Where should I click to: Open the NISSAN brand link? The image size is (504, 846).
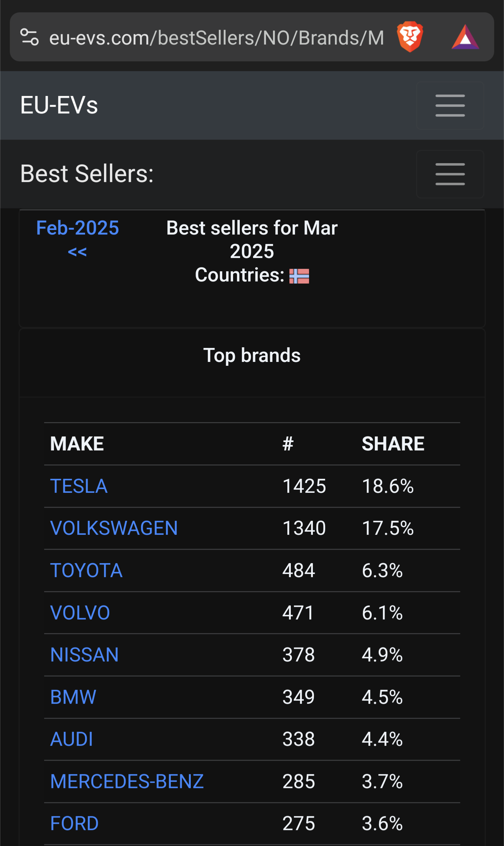click(x=85, y=655)
